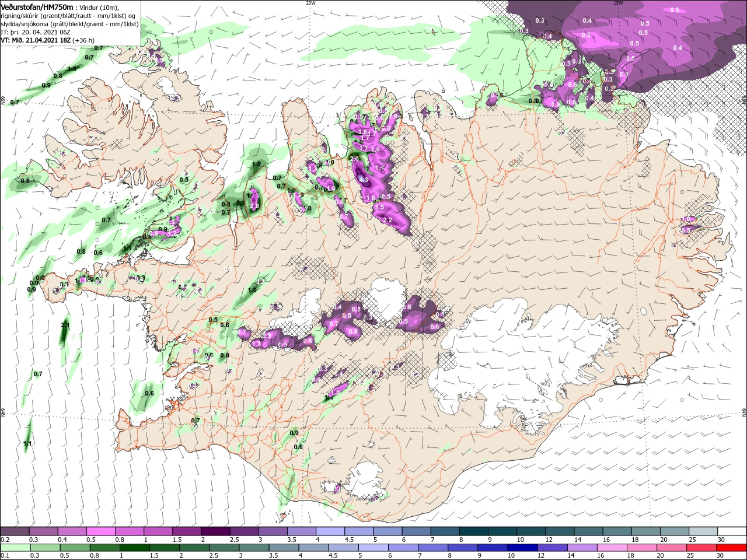Click the dark teal swatch labeled 9, top row
Image resolution: width=747 pixels, height=560 pixels.
(x=502, y=531)
